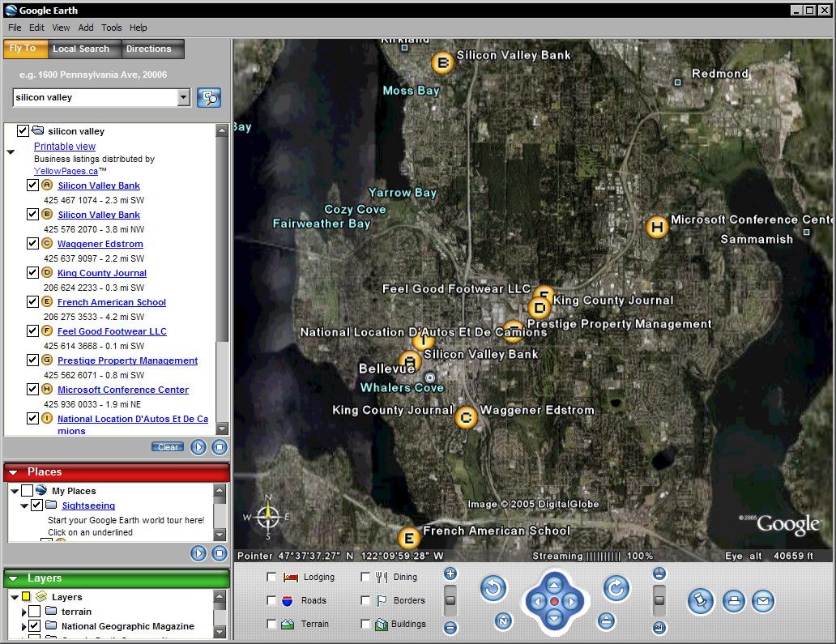Rotate the view counter-clockwise
836x644 pixels.
pyautogui.click(x=493, y=589)
